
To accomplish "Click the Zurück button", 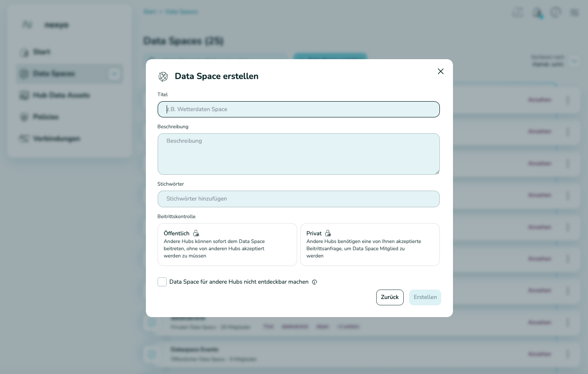I will click(390, 297).
